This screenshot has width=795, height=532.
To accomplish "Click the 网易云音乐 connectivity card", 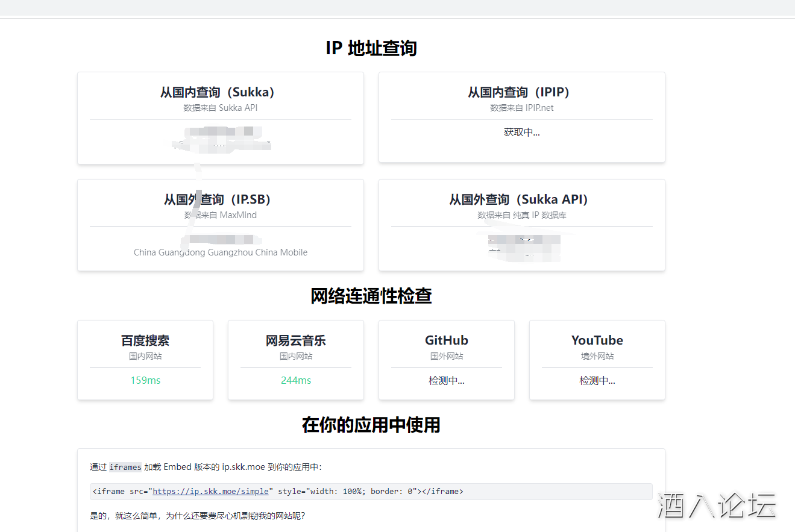I will point(295,360).
